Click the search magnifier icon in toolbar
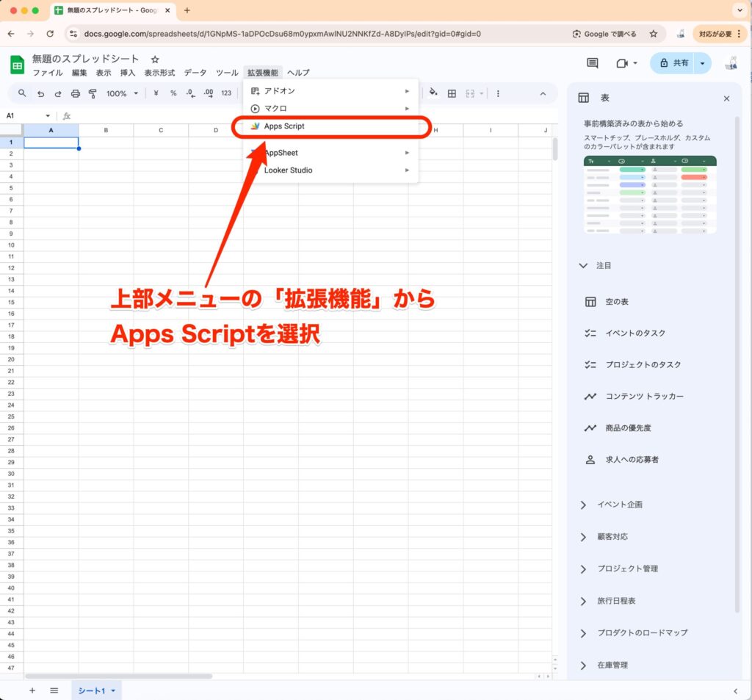Image resolution: width=752 pixels, height=700 pixels. tap(22, 93)
